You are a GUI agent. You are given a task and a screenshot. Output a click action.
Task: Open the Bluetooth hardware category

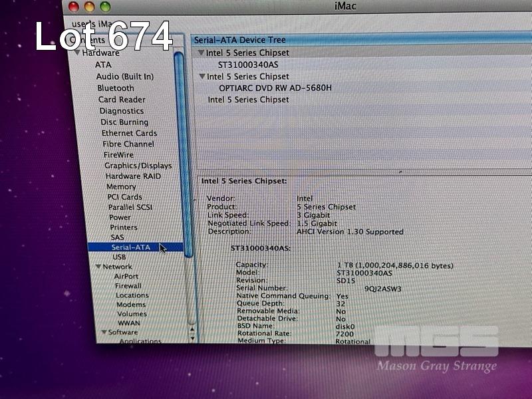(116, 88)
